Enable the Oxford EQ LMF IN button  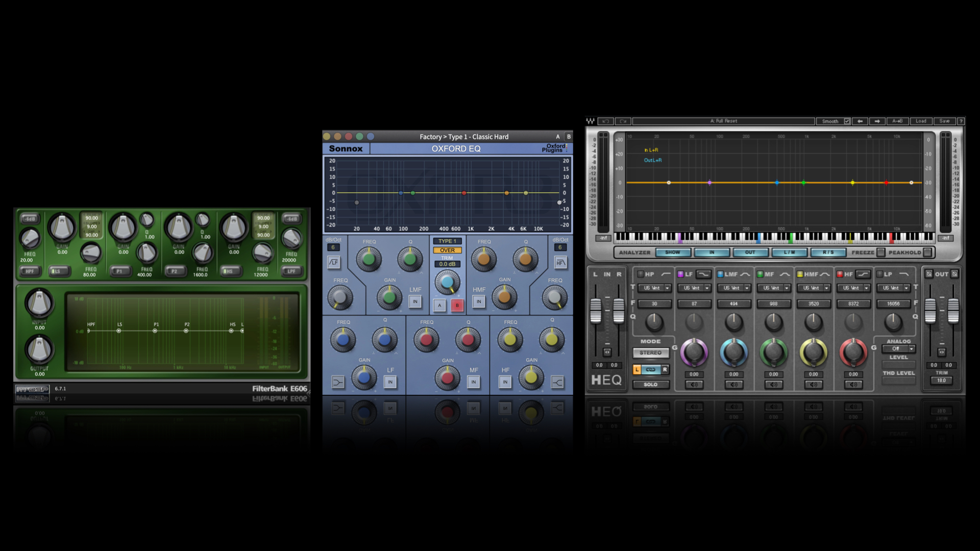(x=415, y=302)
